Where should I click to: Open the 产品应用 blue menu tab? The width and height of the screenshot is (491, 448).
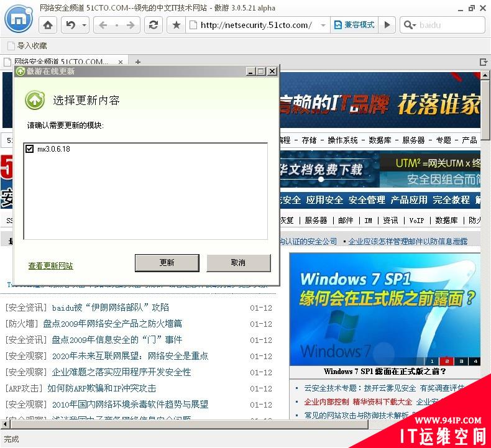409,199
